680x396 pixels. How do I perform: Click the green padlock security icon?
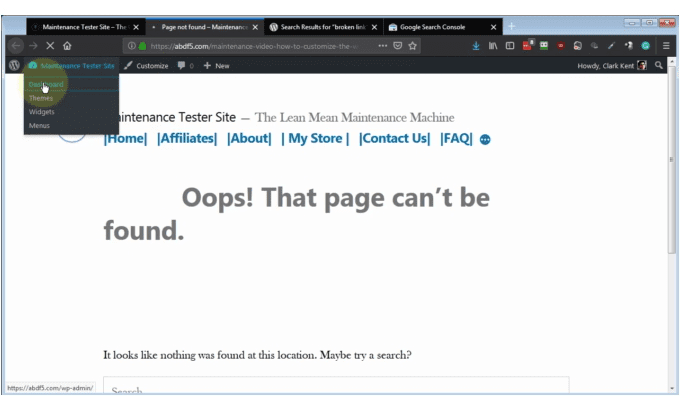click(x=142, y=46)
